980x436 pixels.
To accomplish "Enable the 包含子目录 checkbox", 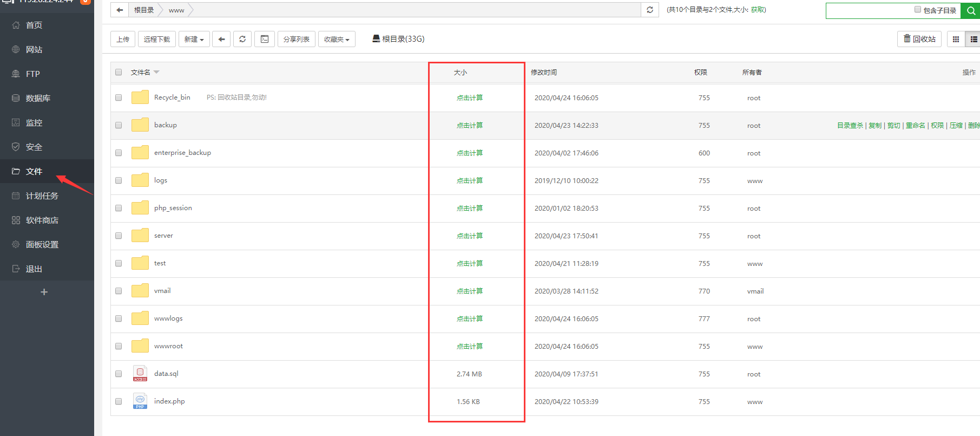I will 918,9.
